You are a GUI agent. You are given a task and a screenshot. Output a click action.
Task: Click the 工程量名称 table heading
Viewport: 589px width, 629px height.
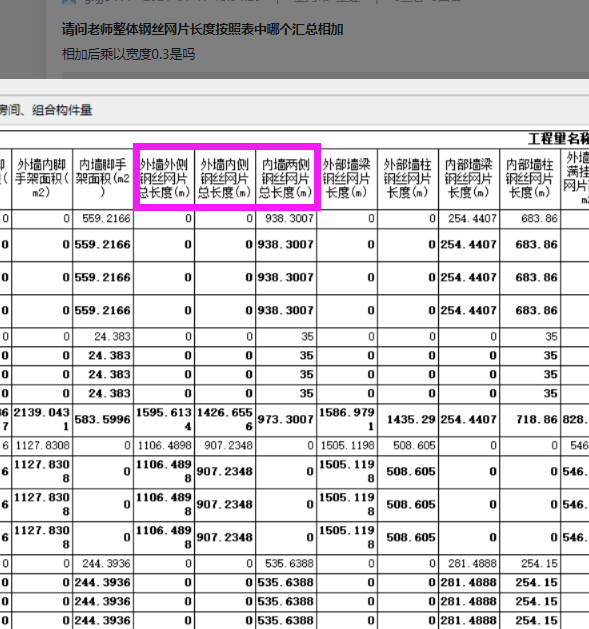click(x=558, y=139)
